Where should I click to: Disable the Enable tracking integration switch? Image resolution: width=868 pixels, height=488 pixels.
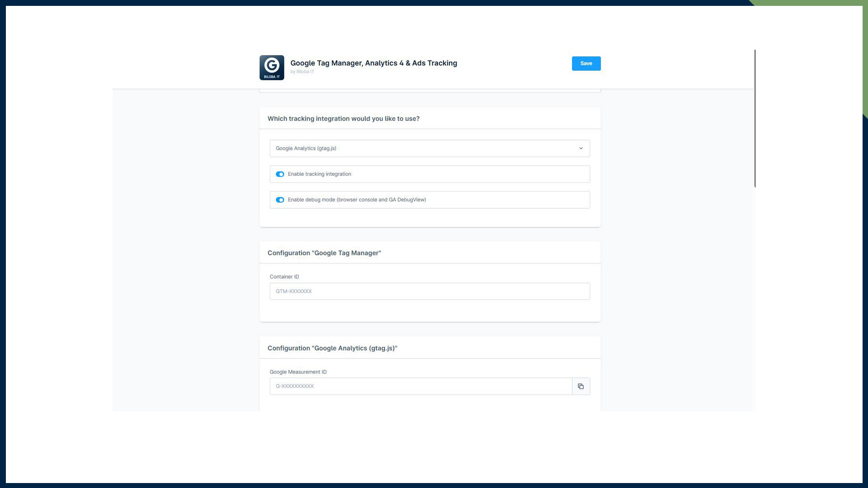280,174
